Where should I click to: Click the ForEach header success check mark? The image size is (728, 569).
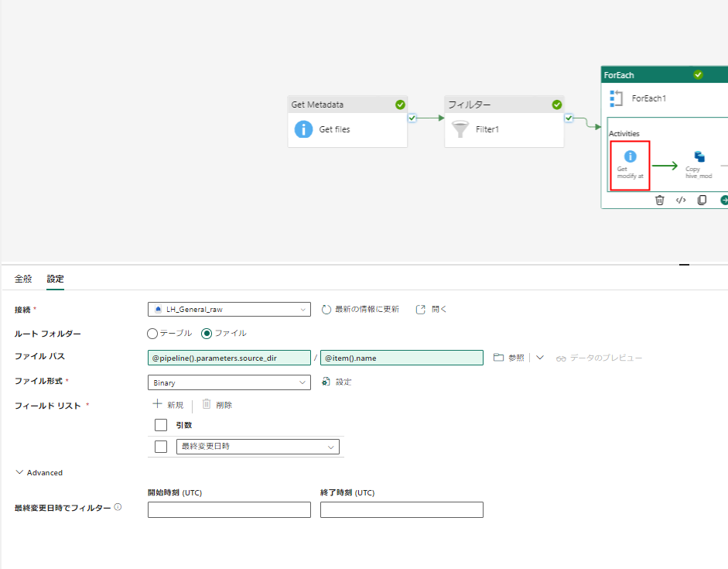point(698,75)
